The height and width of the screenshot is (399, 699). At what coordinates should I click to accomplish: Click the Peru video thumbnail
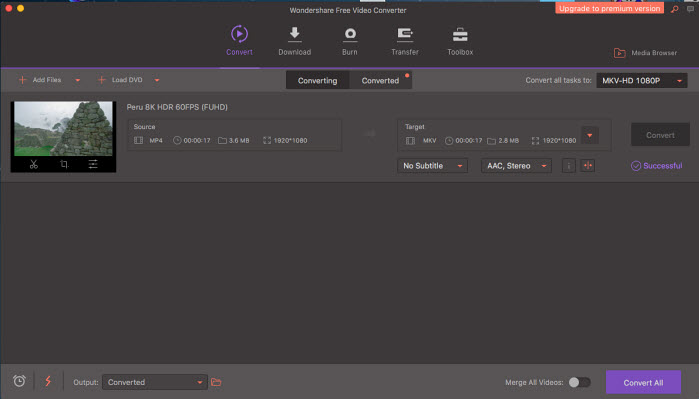click(x=63, y=128)
